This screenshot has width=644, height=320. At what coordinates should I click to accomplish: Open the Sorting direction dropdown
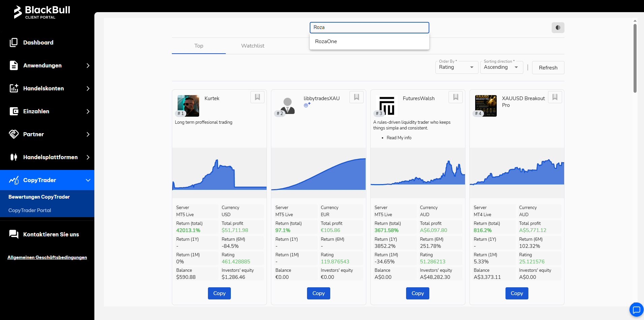click(x=501, y=67)
